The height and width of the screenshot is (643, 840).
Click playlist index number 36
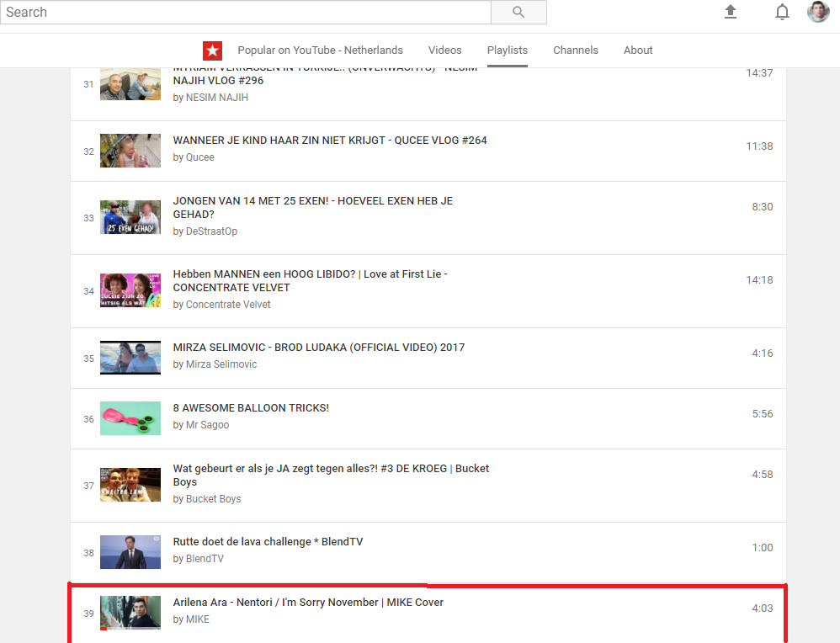pyautogui.click(x=89, y=419)
